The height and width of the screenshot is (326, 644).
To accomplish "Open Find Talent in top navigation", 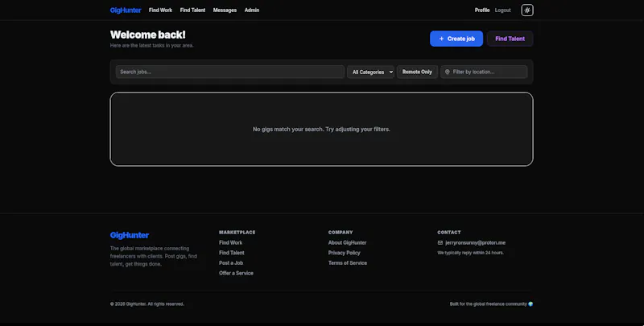I will pos(192,10).
